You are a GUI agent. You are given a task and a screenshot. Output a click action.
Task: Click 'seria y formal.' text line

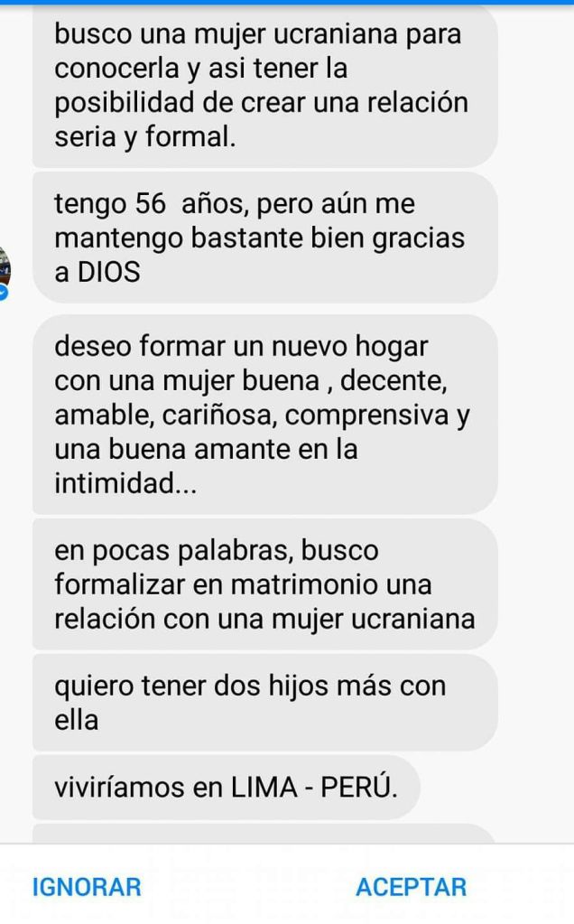(144, 137)
